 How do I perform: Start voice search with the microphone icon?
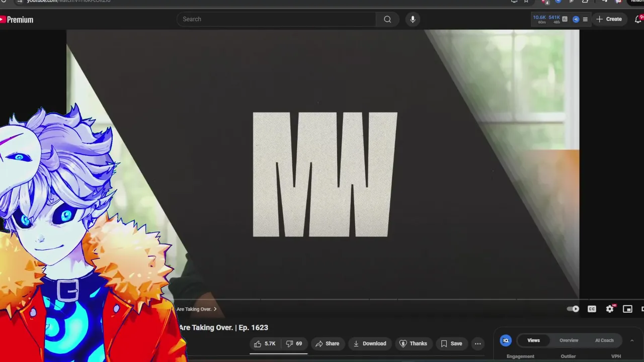[413, 19]
